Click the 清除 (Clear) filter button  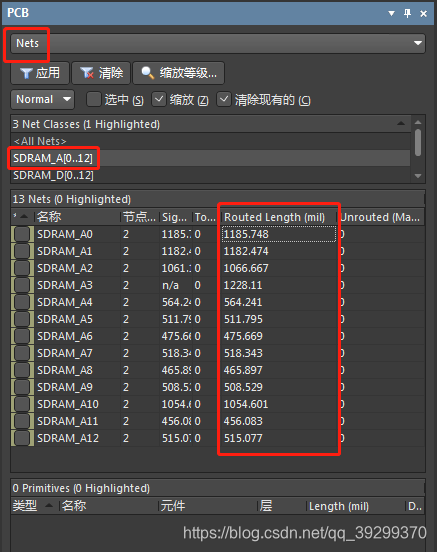coord(101,73)
